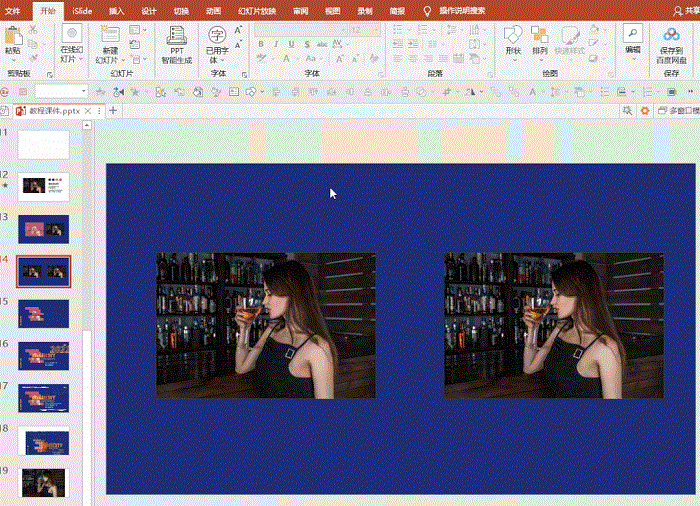Select the left photo on the slide
700x506 pixels.
click(266, 326)
